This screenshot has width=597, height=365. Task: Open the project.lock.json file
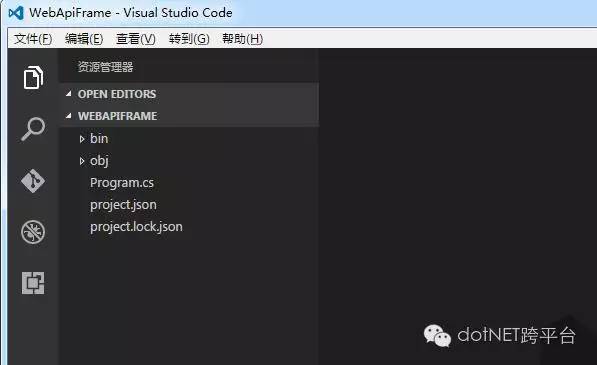pos(136,227)
